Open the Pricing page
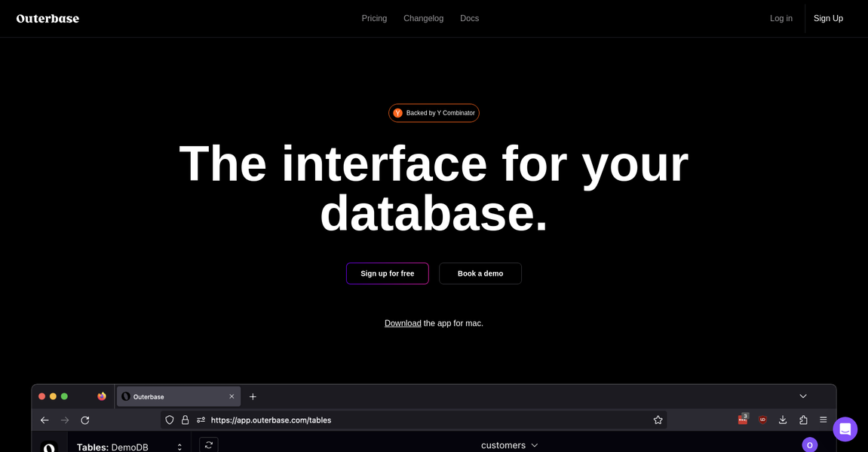 374,19
